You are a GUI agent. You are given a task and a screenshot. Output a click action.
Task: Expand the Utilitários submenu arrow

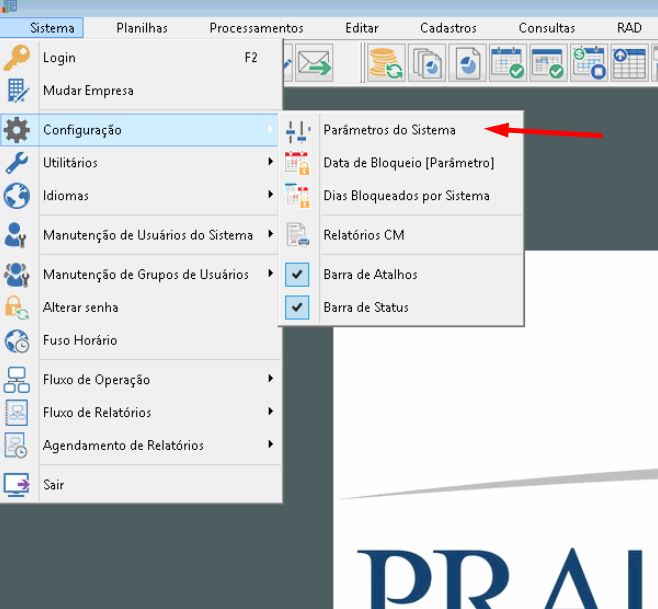(271, 162)
